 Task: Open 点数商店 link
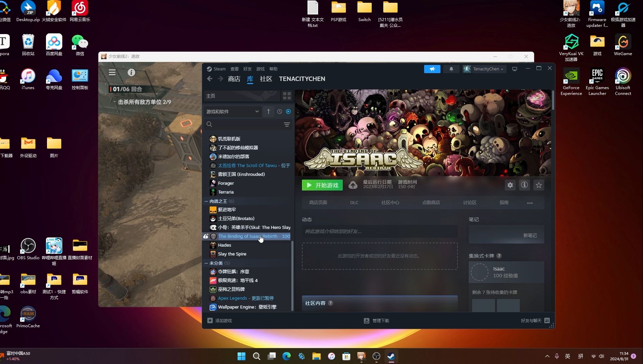coord(431,203)
